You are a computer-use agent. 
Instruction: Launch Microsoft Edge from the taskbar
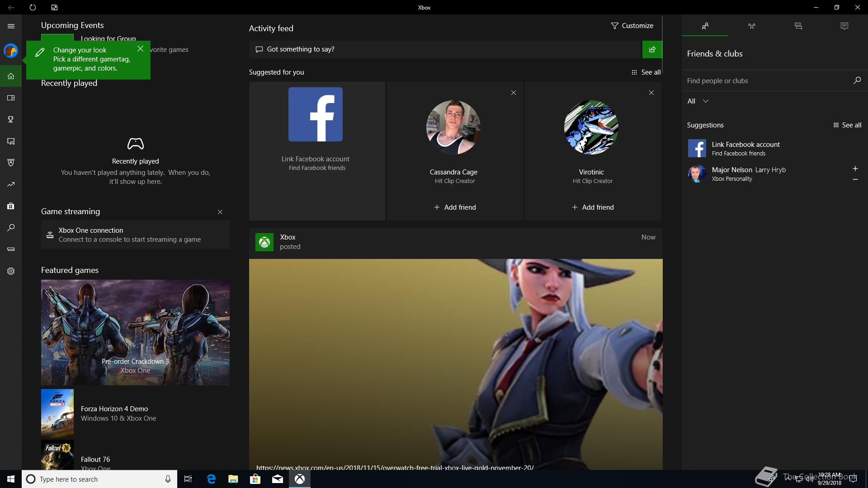[211, 479]
